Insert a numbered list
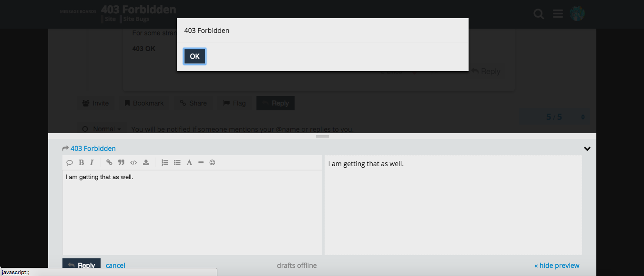Viewport: 644px width, 276px height. point(165,162)
